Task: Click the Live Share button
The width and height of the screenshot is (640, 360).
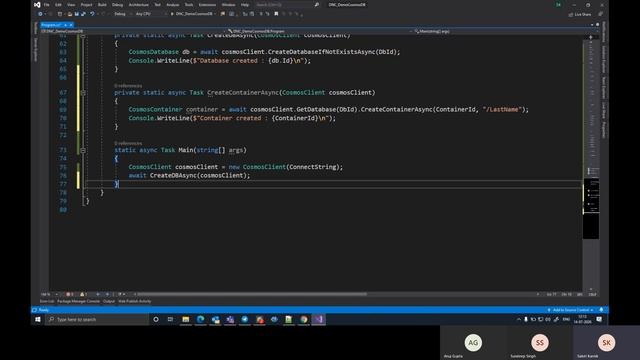Action: click(x=580, y=14)
